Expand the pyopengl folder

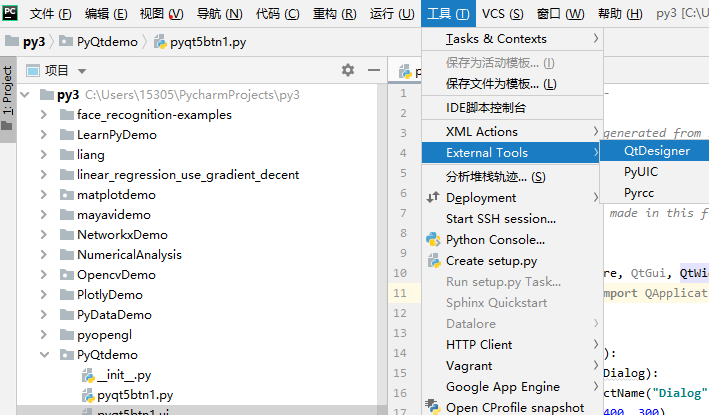coord(43,335)
